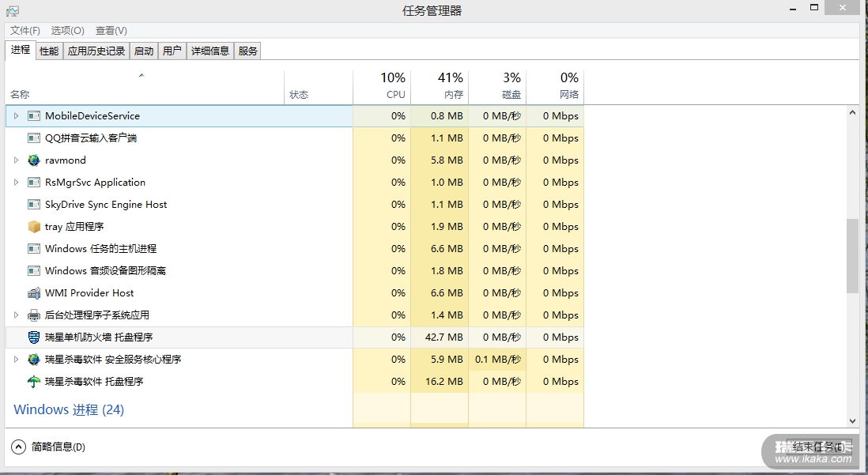Viewport: 868px width, 475px height.
Task: Click the 瑞星杀毒软件 安全服务核心程序 icon
Action: [34, 360]
